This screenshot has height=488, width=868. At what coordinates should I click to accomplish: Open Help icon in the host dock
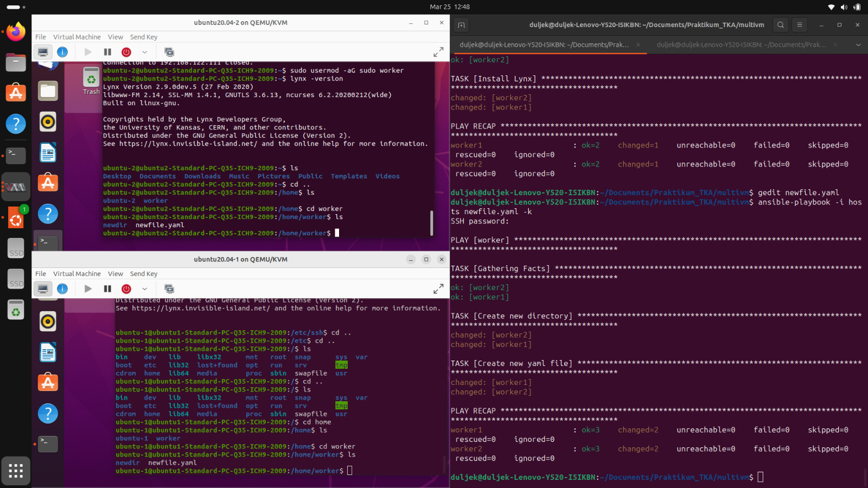point(16,124)
